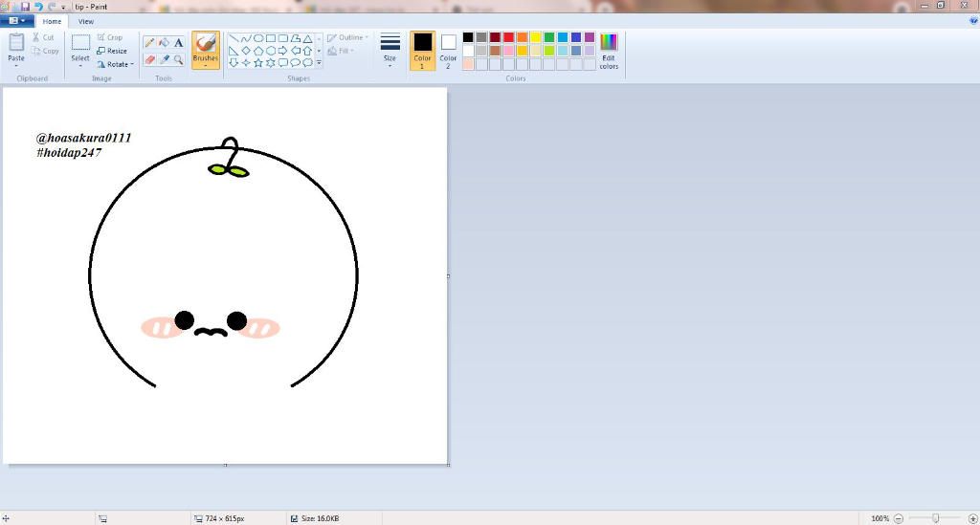
Task: Open the shape Outline dropdown
Action: (x=347, y=37)
